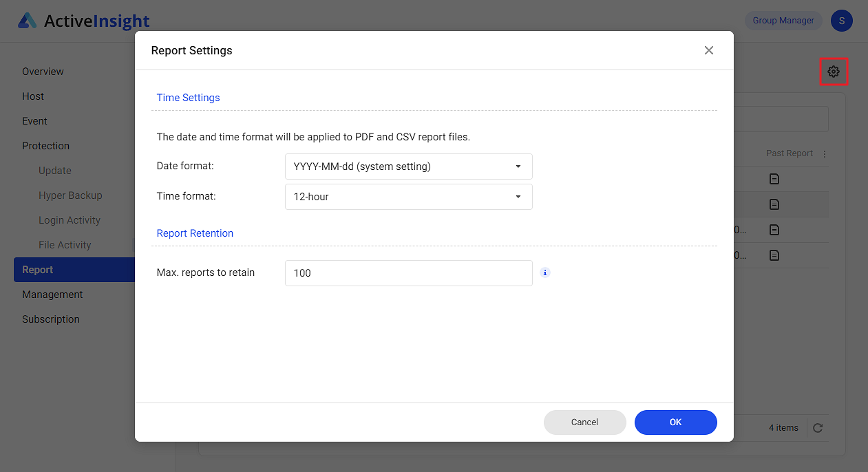
Task: Open the first row's past report document icon
Action: [x=774, y=178]
